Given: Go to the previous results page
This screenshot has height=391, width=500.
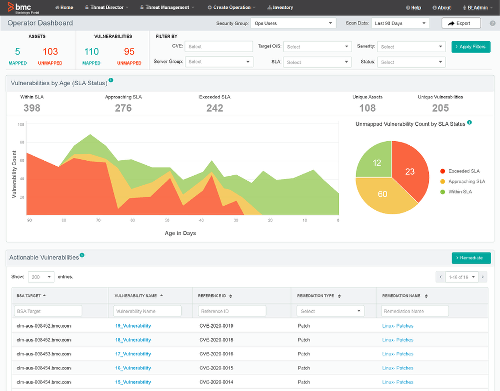Looking at the screenshot, I should point(440,277).
